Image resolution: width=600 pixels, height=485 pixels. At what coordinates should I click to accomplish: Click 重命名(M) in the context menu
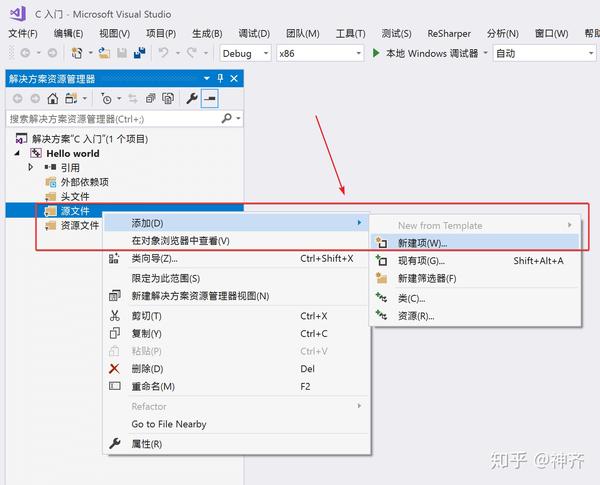coord(236,386)
